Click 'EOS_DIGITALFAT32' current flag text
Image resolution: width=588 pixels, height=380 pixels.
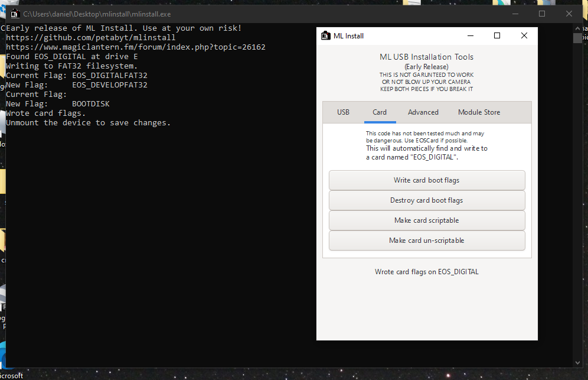pyautogui.click(x=110, y=76)
